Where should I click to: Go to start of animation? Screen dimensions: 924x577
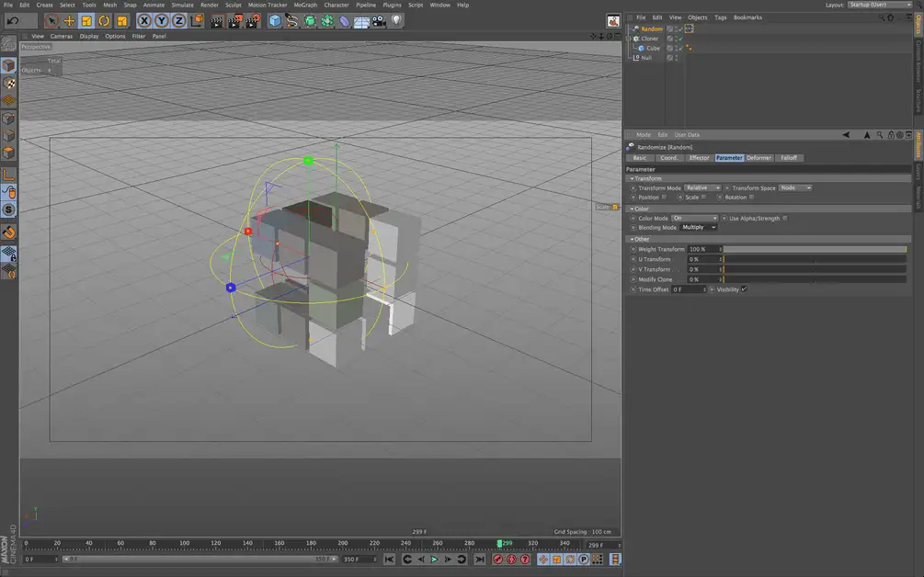point(389,560)
